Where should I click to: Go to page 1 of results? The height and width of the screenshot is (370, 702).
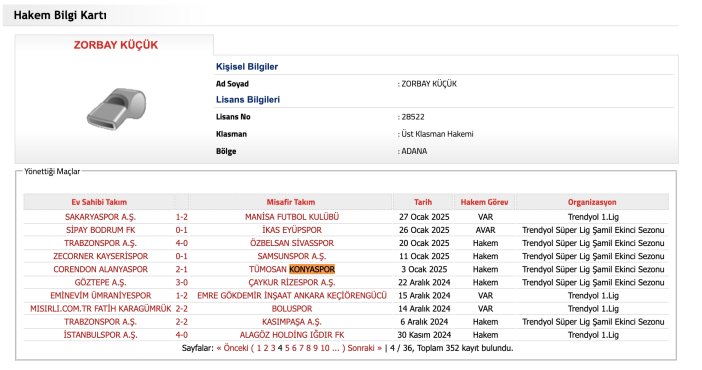[258, 348]
